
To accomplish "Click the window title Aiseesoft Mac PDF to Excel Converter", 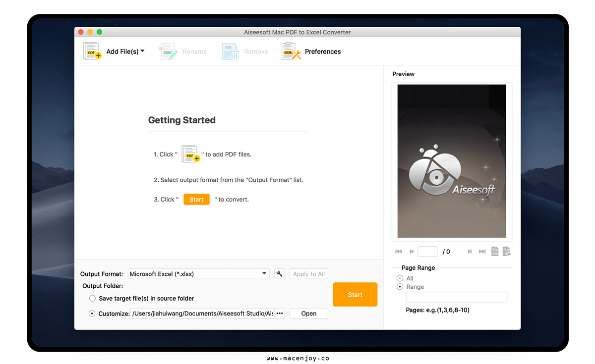I will coord(297,32).
